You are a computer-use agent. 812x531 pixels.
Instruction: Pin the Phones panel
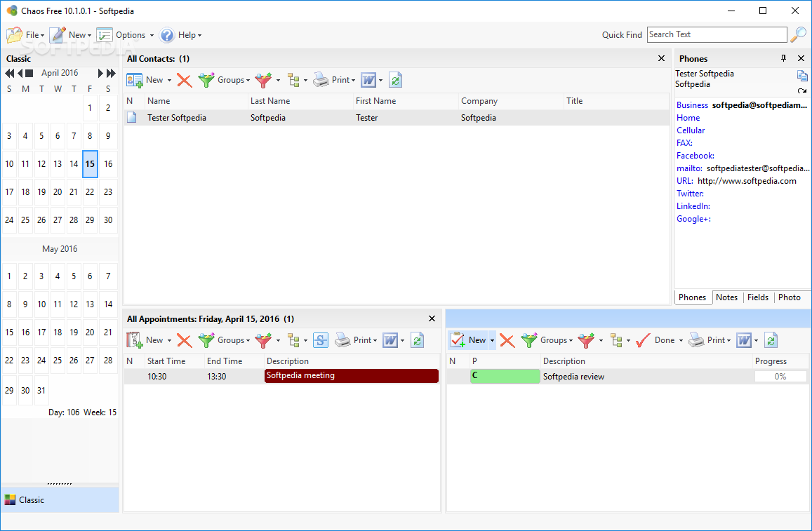[783, 58]
